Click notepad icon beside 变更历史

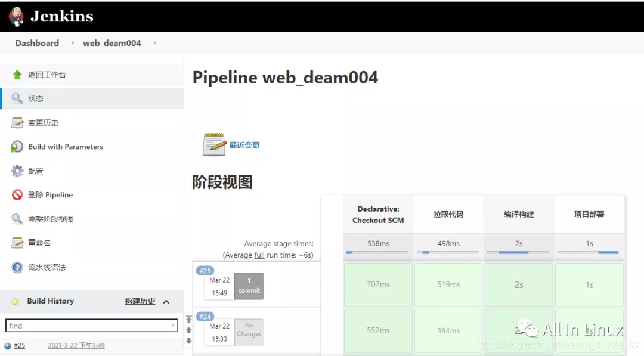coord(17,122)
